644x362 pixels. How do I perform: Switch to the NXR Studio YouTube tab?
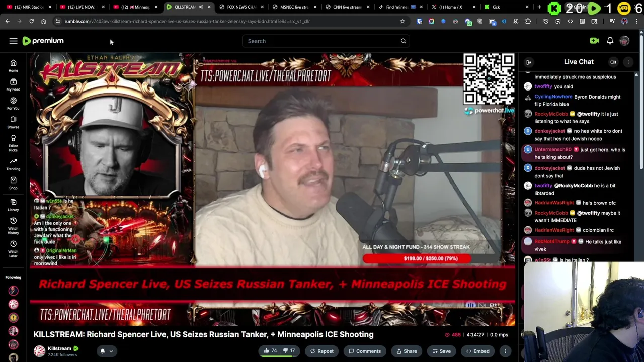pyautogui.click(x=28, y=7)
